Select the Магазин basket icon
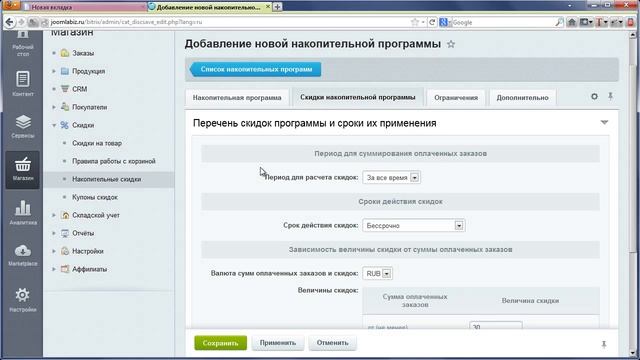 click(22, 169)
